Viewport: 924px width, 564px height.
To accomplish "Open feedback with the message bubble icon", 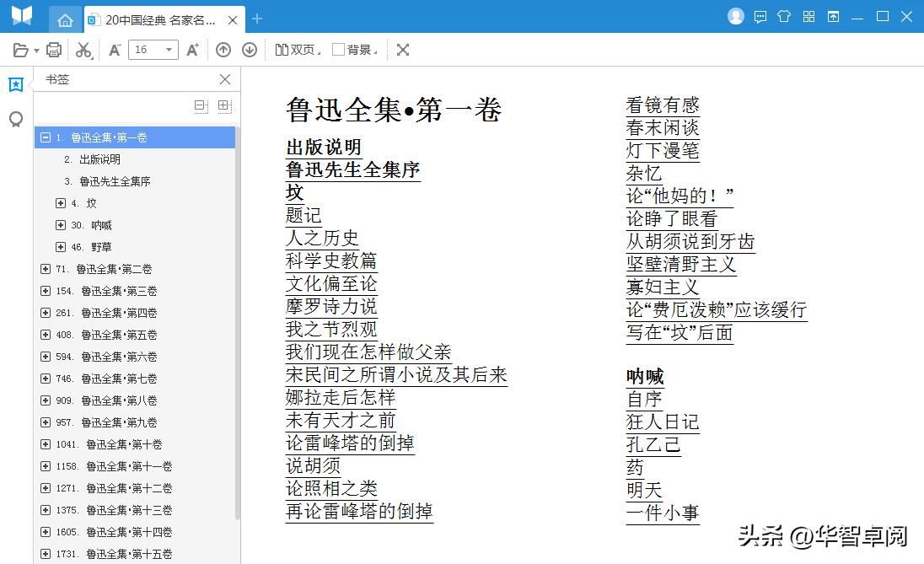I will [x=760, y=15].
